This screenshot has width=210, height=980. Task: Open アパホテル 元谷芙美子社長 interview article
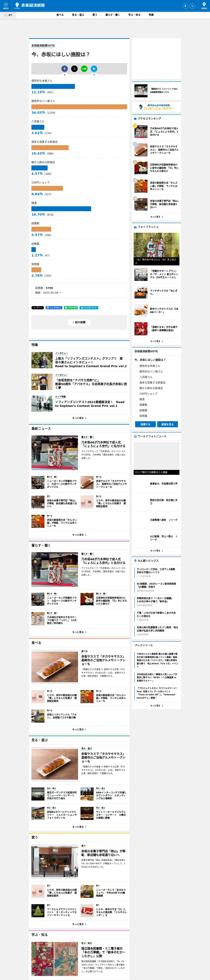91,384
